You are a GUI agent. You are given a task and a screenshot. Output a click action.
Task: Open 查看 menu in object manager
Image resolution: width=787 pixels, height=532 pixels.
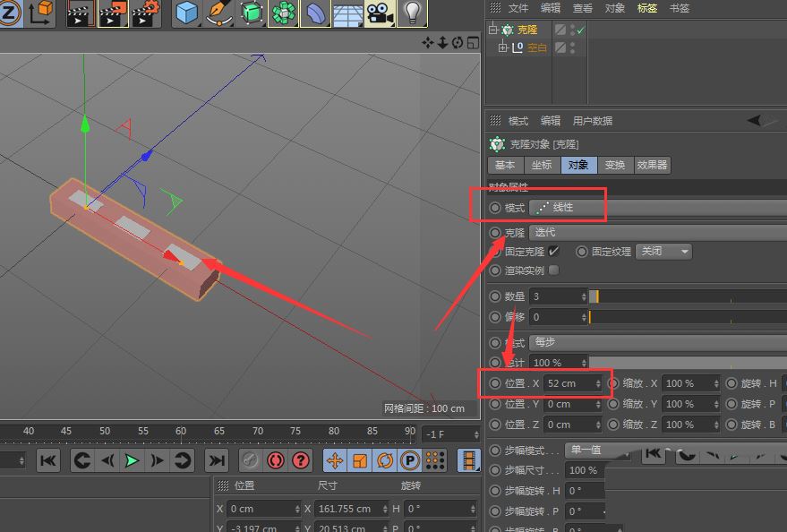pos(582,8)
